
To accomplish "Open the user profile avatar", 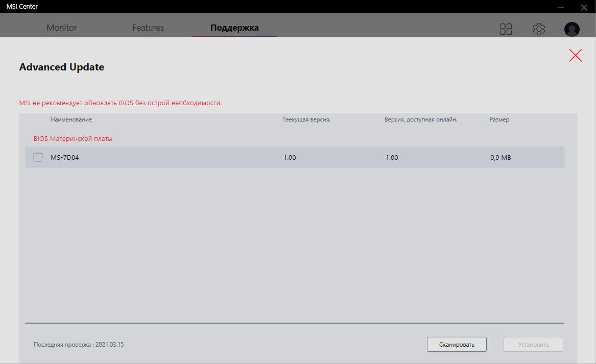I will (571, 29).
